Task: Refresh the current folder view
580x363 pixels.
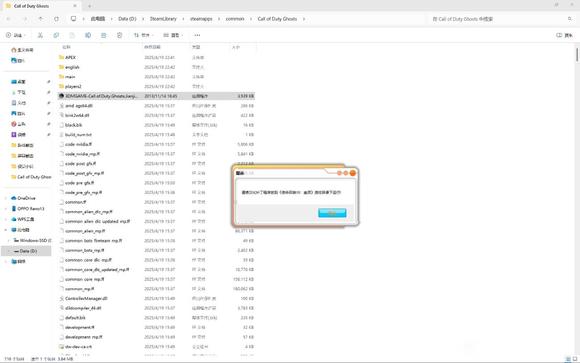Action: 56,19
